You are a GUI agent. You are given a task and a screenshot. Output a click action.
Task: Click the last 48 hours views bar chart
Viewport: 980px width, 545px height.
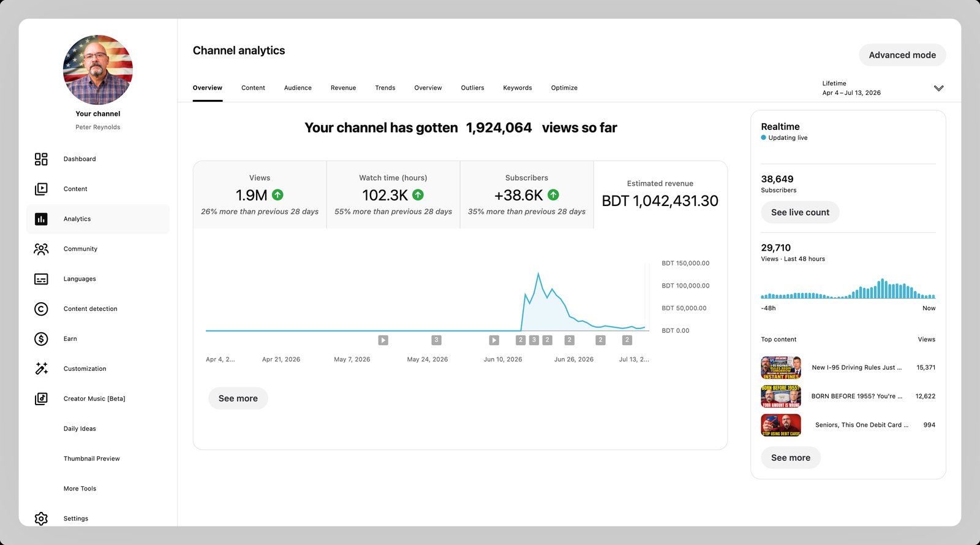[848, 288]
